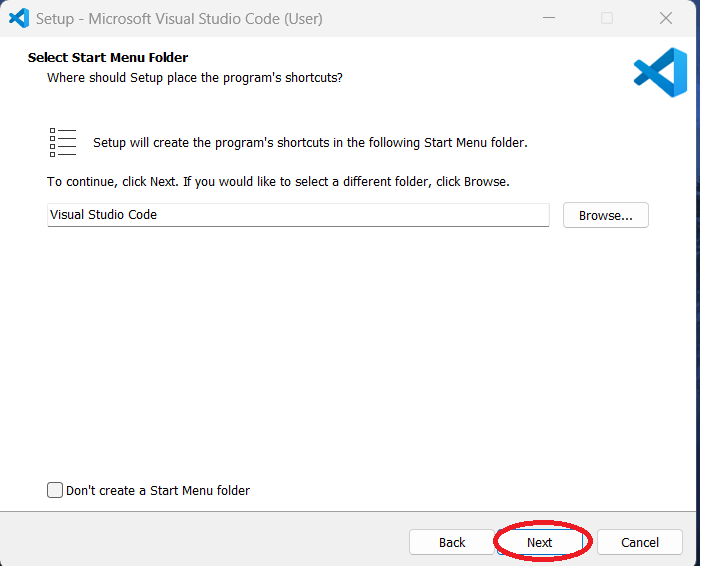Viewport: 702px width, 566px height.
Task: Minimize the Setup window
Action: click(549, 18)
